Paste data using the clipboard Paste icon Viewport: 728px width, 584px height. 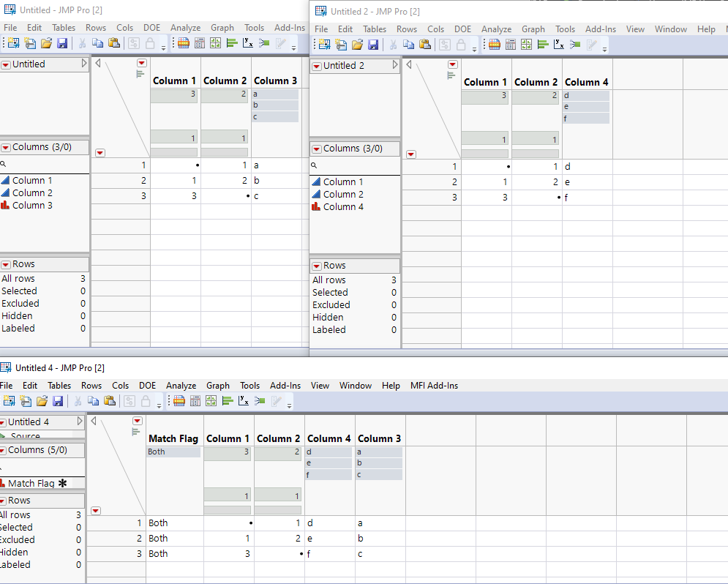tap(108, 400)
